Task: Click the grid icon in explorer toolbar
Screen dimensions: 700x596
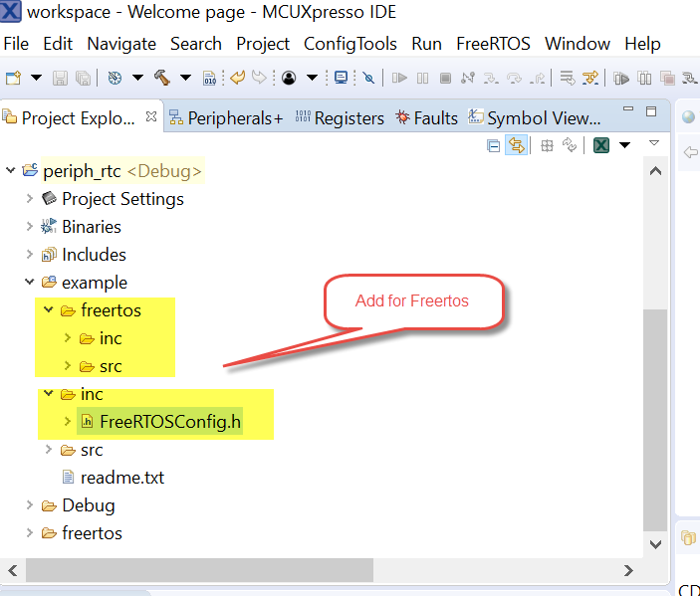Action: [x=547, y=146]
